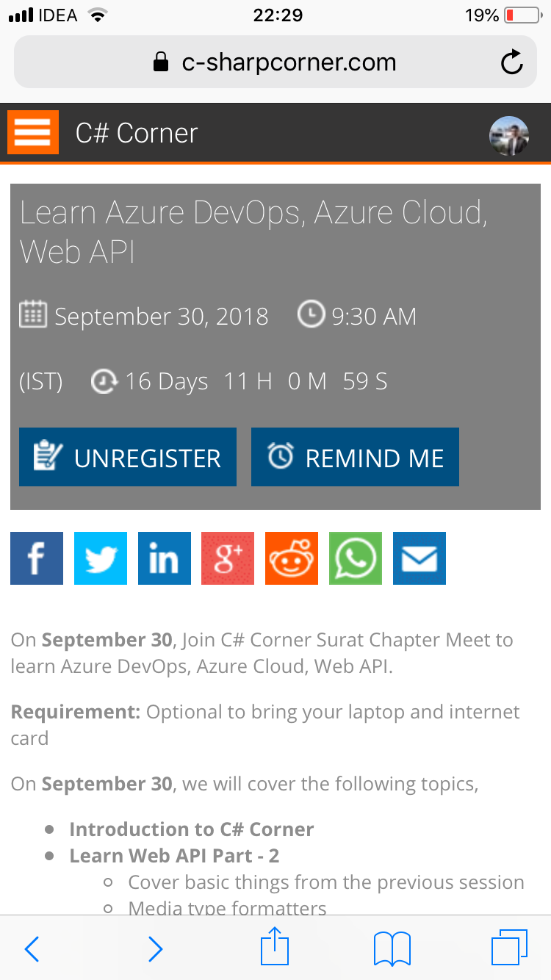Image resolution: width=551 pixels, height=980 pixels.
Task: Tap the event title heading
Action: pos(253,232)
